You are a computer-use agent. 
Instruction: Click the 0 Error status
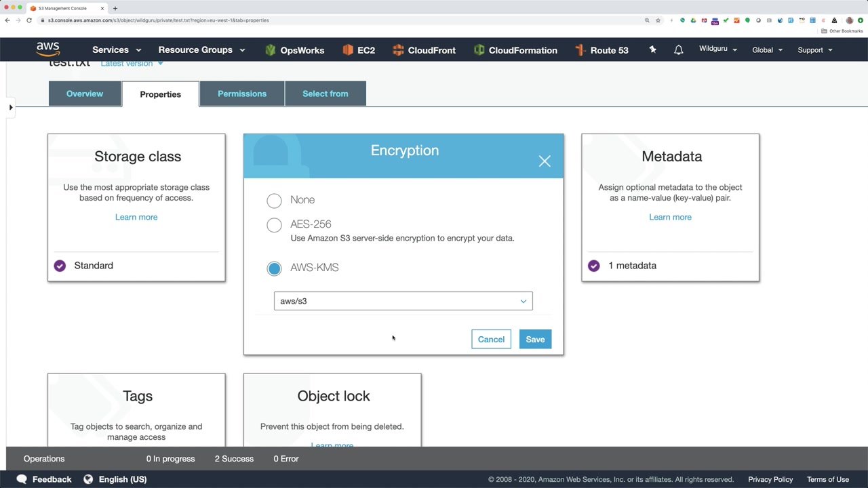pos(286,459)
